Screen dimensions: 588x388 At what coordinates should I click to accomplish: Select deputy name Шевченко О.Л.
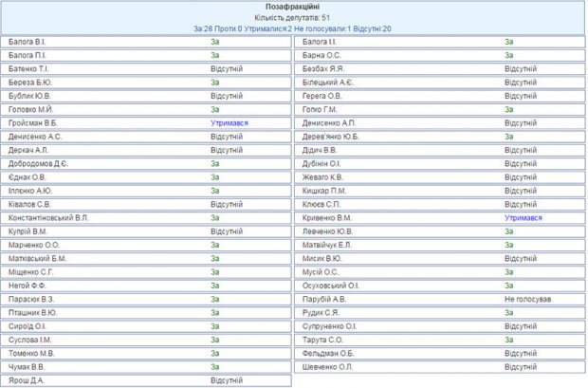click(327, 366)
